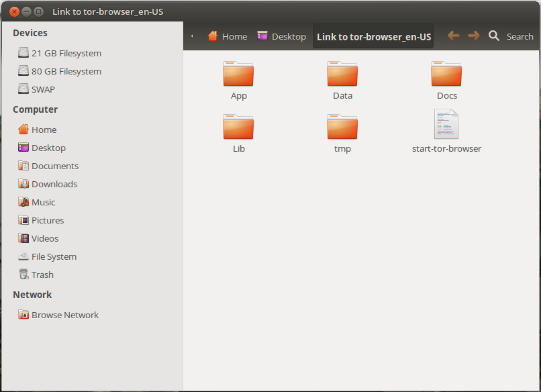
Task: Click the 80 GB Filesystem drive icon
Action: click(23, 70)
